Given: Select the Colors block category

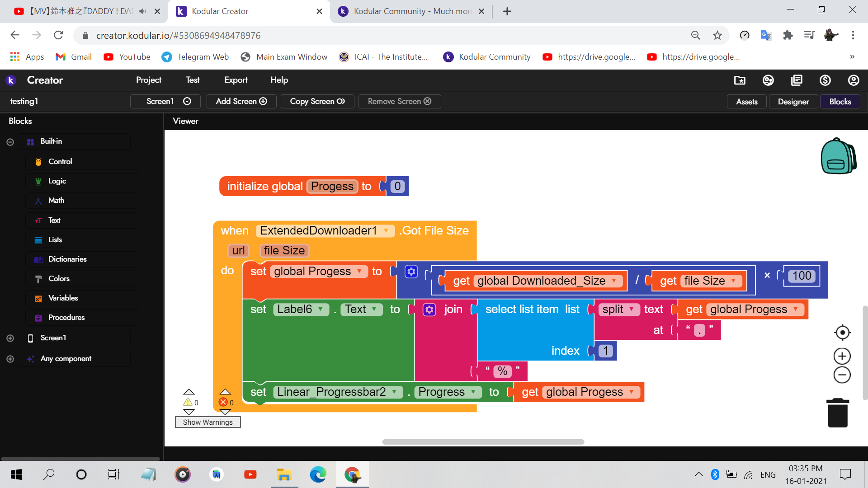Looking at the screenshot, I should click(x=81, y=278).
